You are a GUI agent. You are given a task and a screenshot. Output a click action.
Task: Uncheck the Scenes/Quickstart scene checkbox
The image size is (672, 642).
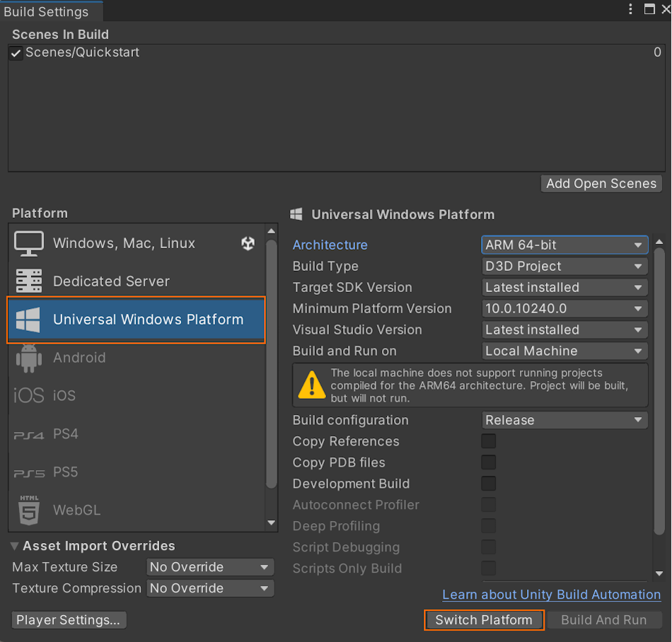tap(16, 53)
